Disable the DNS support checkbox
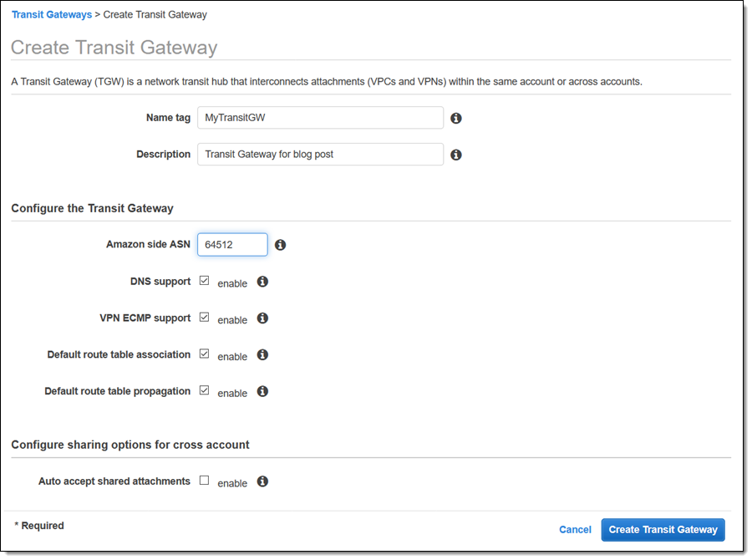 click(x=204, y=282)
